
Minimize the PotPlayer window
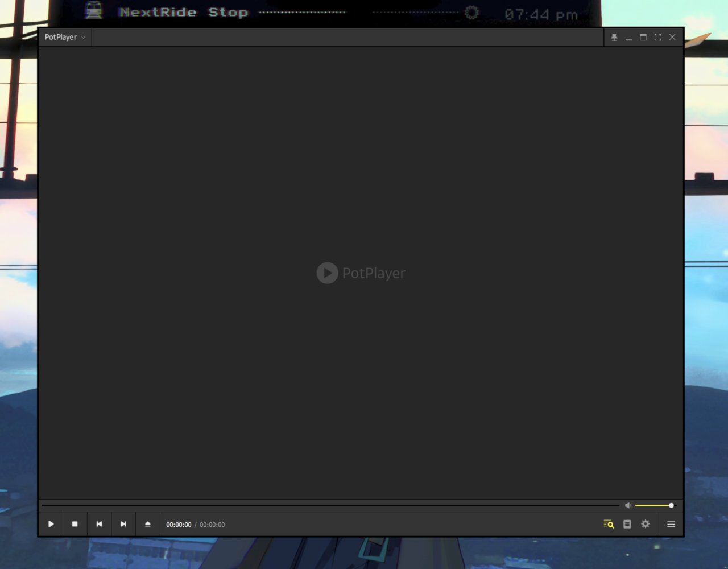tap(628, 37)
